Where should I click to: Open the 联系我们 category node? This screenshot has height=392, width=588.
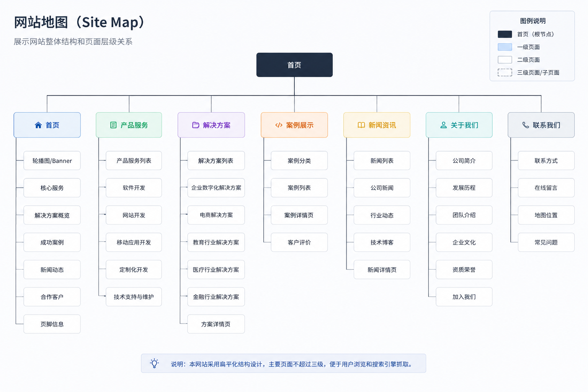point(541,125)
